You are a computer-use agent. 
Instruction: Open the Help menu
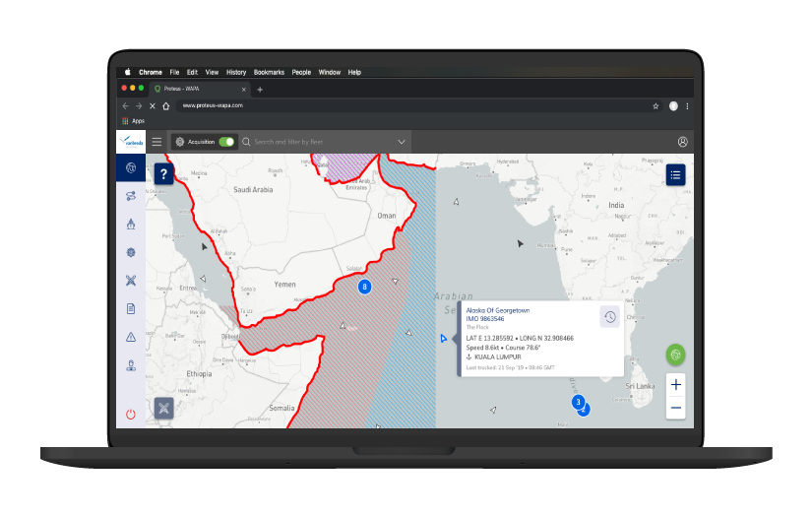coord(354,72)
